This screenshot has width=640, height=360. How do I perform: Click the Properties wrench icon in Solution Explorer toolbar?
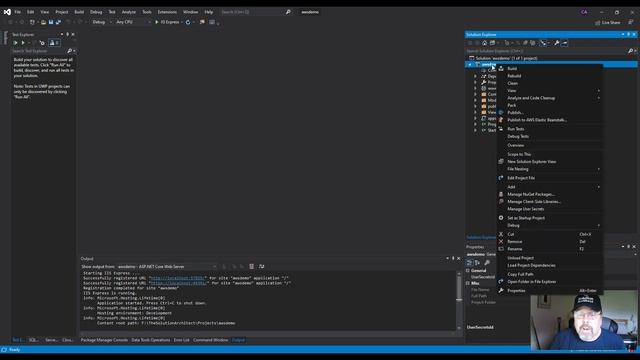(556, 43)
